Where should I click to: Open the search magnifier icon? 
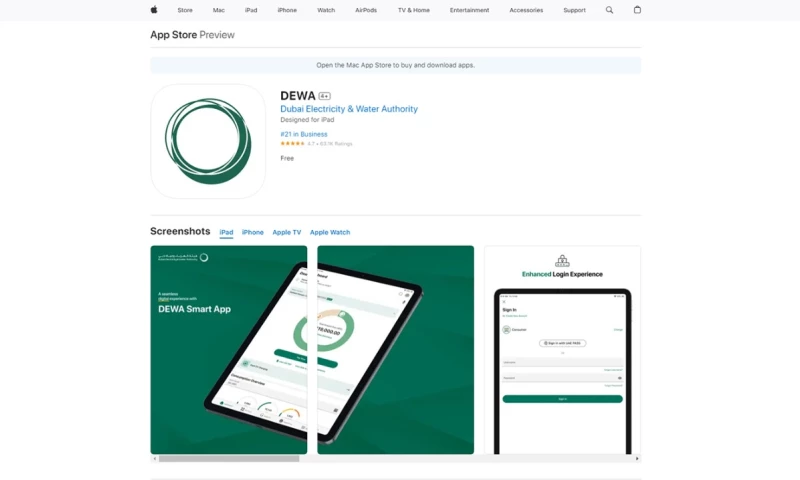[609, 10]
